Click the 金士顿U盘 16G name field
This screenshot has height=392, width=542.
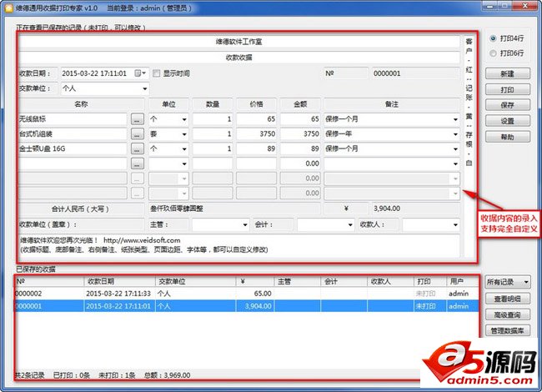[73, 149]
